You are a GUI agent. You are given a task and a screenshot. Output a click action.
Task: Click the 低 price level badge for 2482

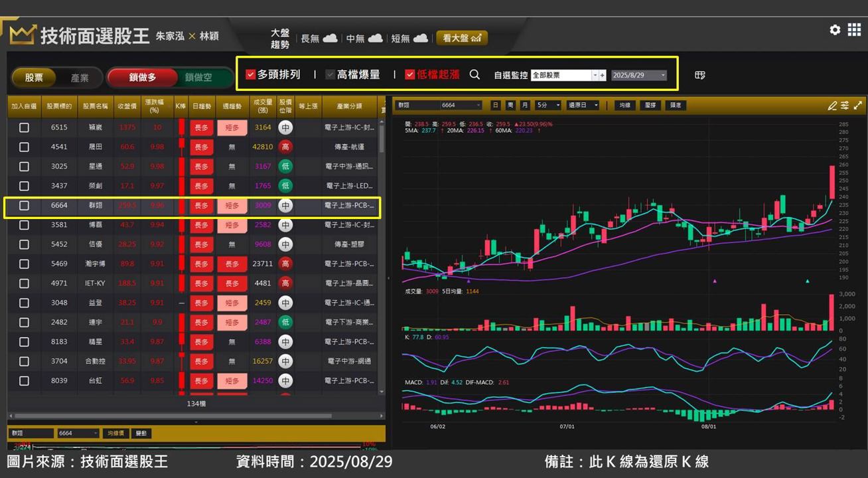285,322
